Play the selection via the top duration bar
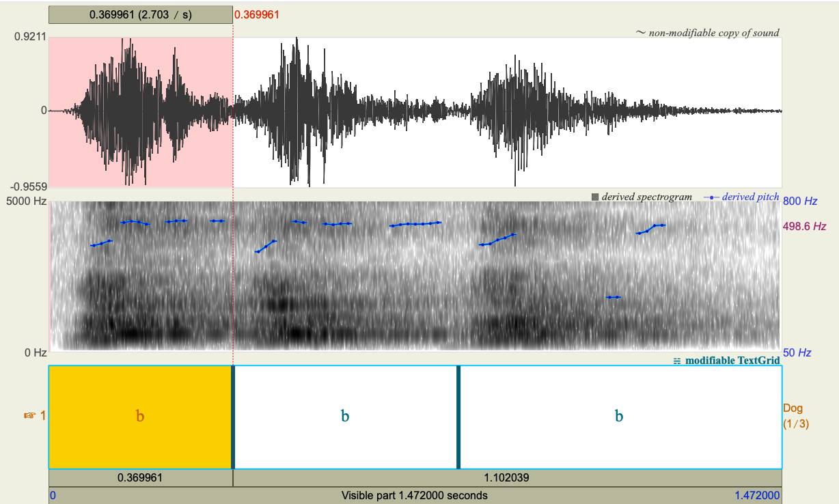Screen dimensions: 839x504 [139, 14]
